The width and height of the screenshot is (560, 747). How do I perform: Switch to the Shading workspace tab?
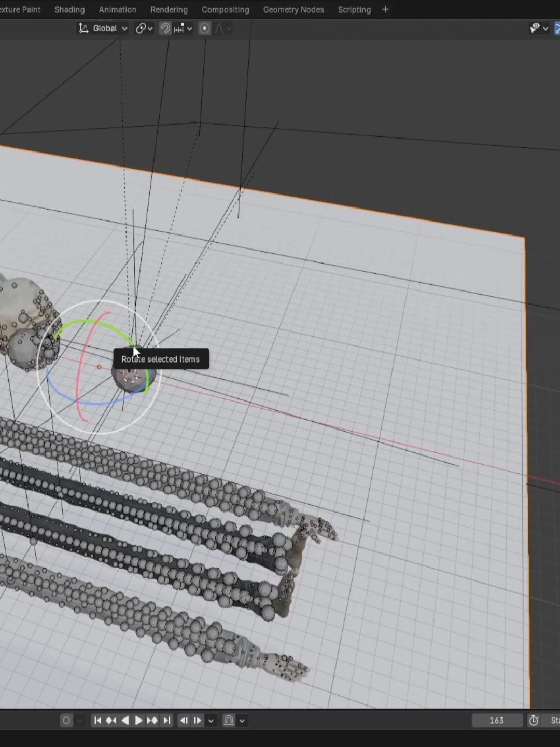(69, 9)
